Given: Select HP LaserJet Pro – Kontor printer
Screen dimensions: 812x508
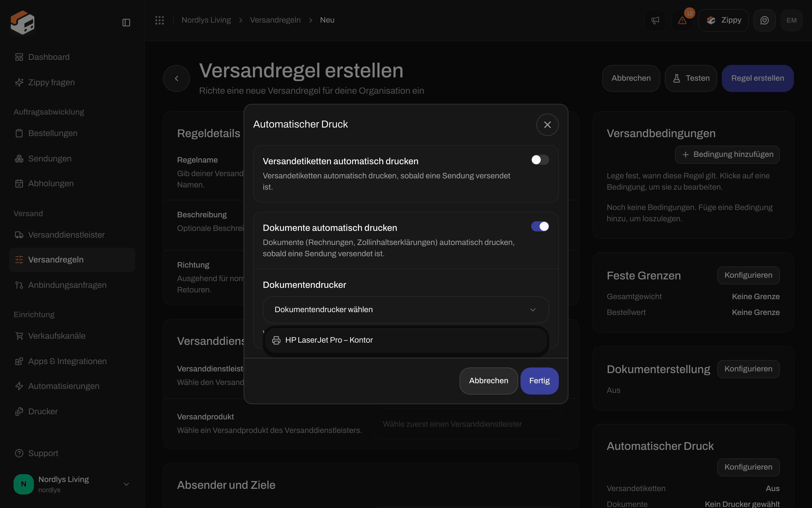Looking at the screenshot, I should 406,340.
